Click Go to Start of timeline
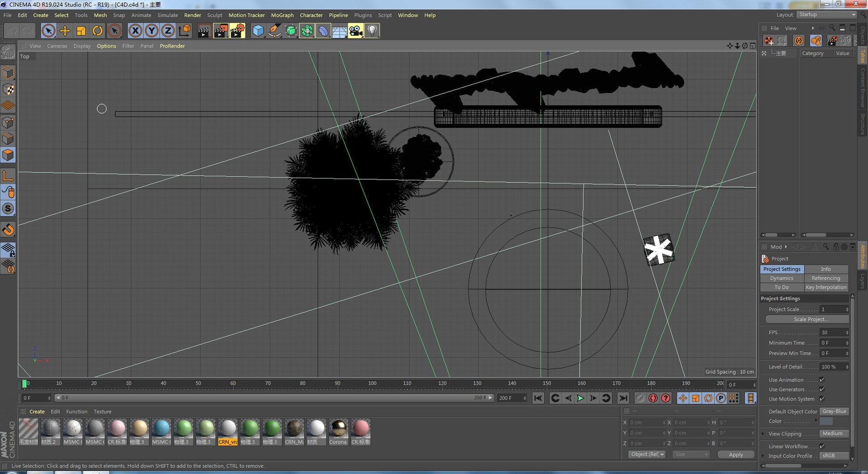This screenshot has width=868, height=474. (538, 398)
